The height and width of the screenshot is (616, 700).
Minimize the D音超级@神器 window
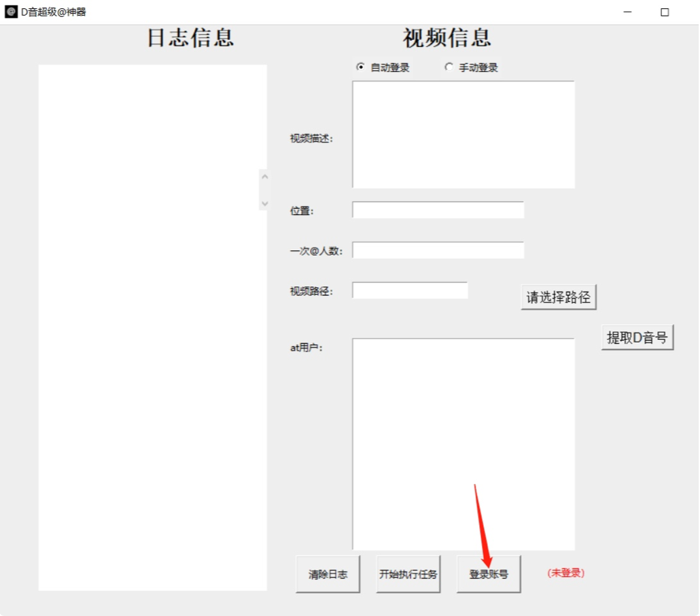tap(627, 12)
